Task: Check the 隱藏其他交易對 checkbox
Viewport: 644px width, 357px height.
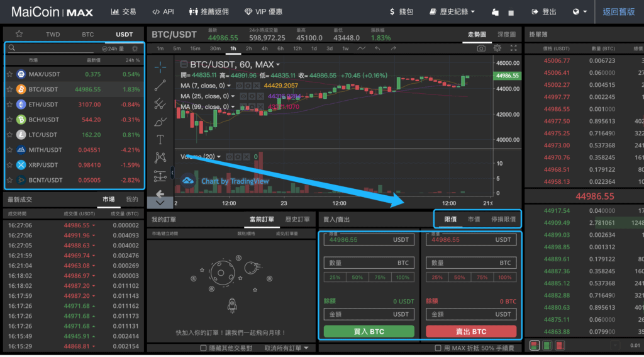Action: pyautogui.click(x=203, y=348)
